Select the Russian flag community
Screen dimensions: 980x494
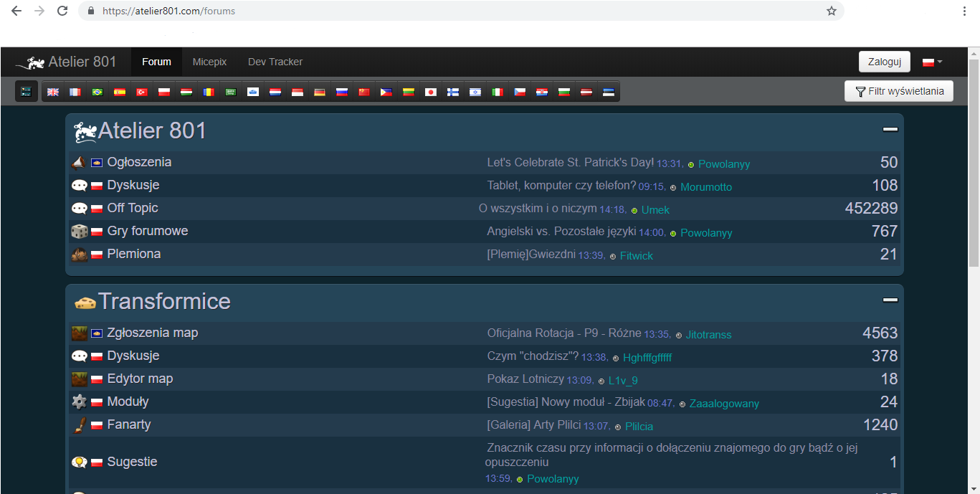click(342, 92)
